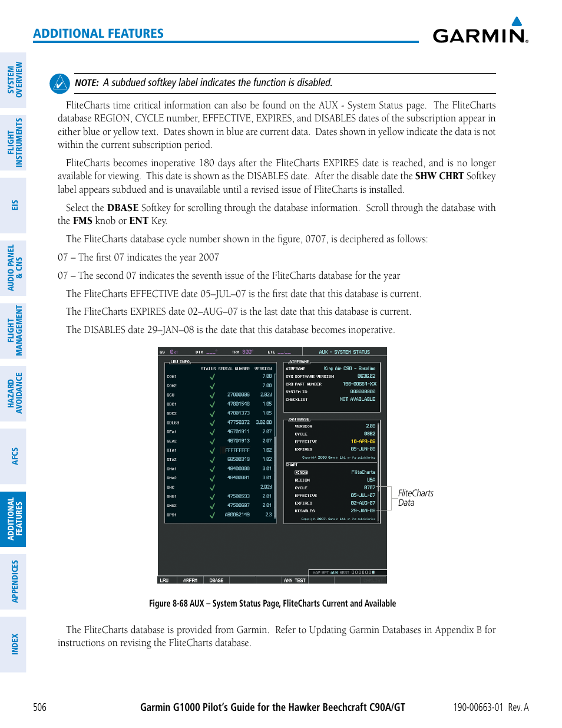Open the Hazard Avoidance side tab
The image size is (562, 728).
tap(13, 393)
